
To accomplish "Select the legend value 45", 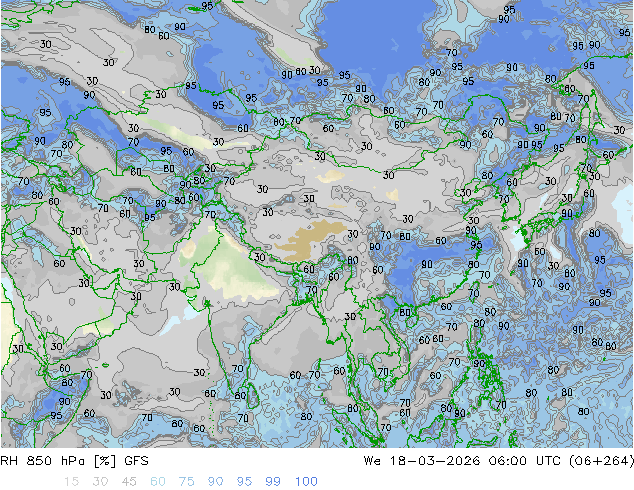I will coord(129,482).
